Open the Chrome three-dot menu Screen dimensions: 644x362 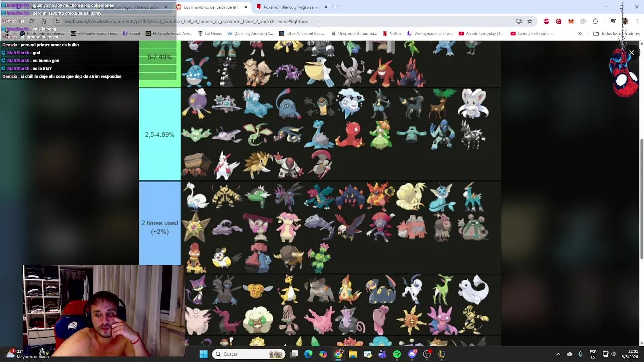(x=637, y=21)
